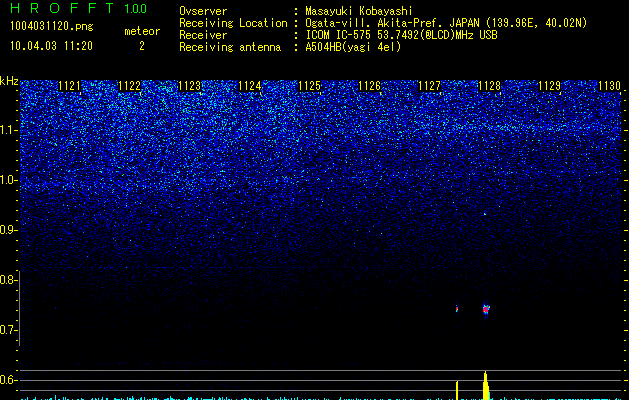Click observer name Masayuki Kobayashi

pyautogui.click(x=359, y=11)
